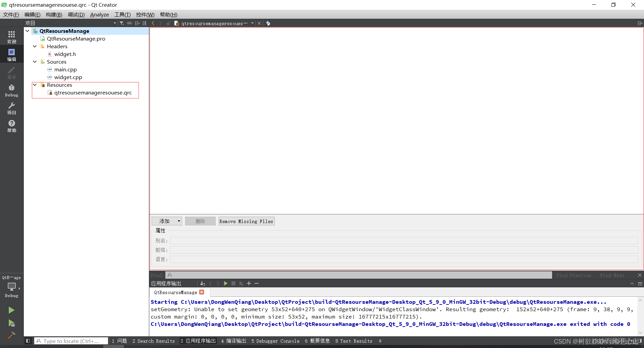The width and height of the screenshot is (644, 348).
Task: Split the editor view
Action: click(x=640, y=23)
